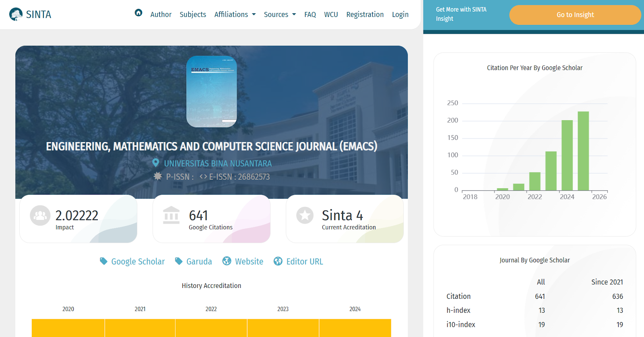The width and height of the screenshot is (644, 337).
Task: Click the SINTA logo icon
Action: pyautogui.click(x=16, y=14)
